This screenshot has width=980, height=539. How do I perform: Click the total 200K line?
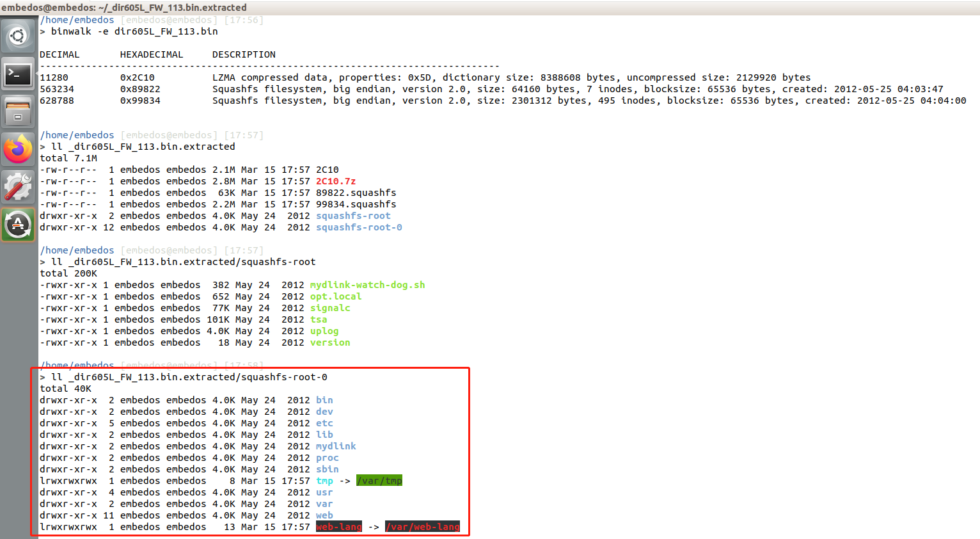coord(68,273)
